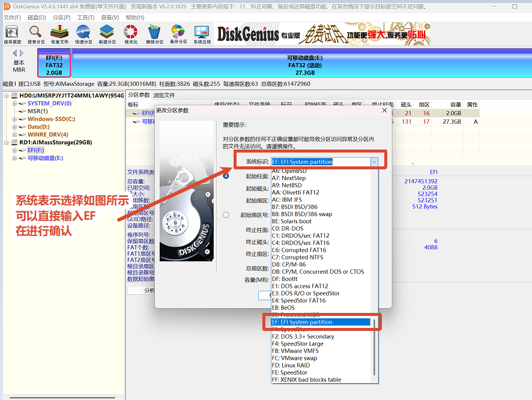Switch to the 分区参数 tab
532x400 pixels.
click(x=139, y=95)
